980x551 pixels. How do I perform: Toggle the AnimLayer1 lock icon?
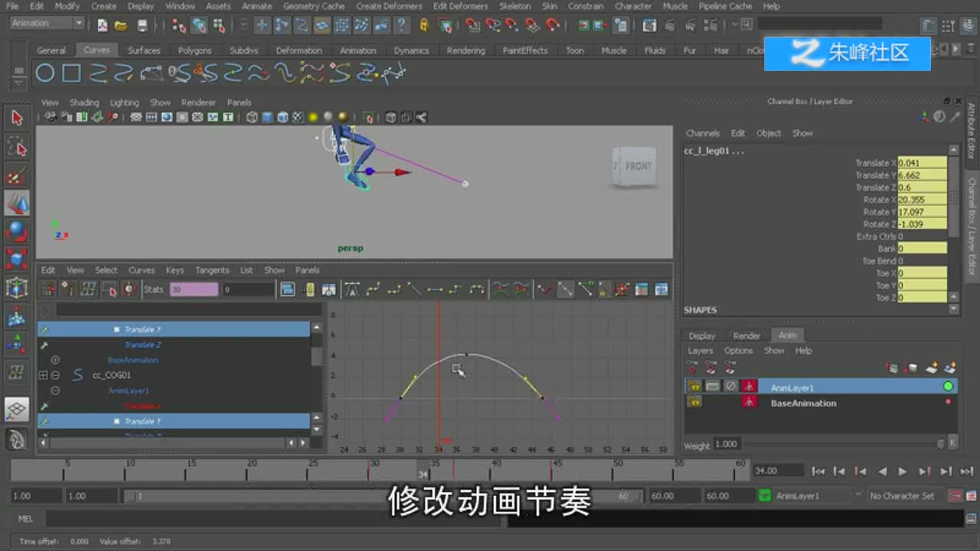point(694,386)
